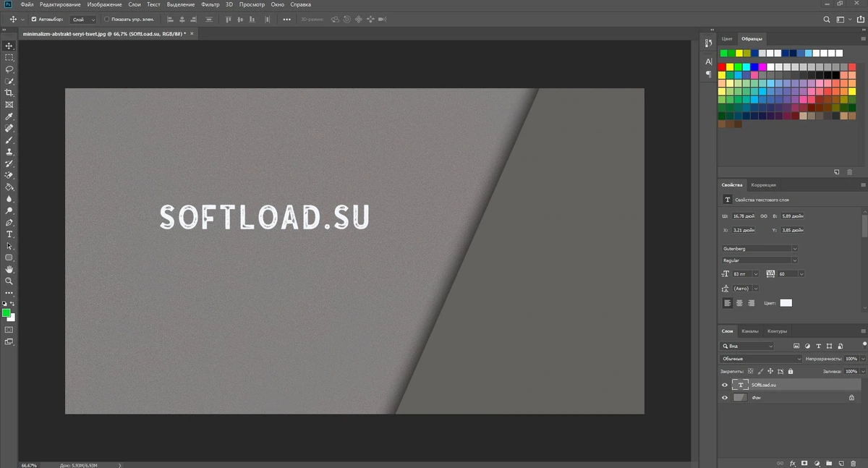This screenshot has width=868, height=468.
Task: Select the Brush tool
Action: [9, 140]
